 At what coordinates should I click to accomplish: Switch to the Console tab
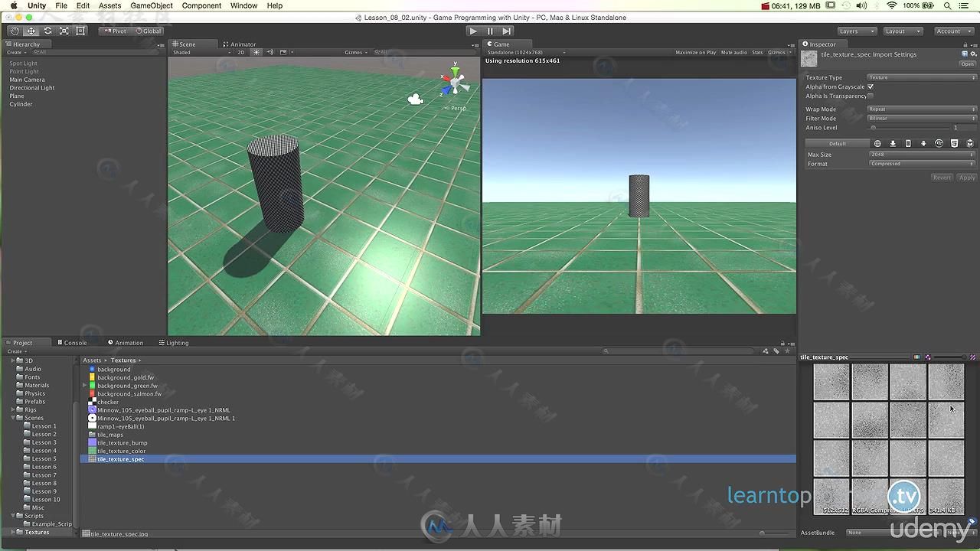(x=72, y=343)
